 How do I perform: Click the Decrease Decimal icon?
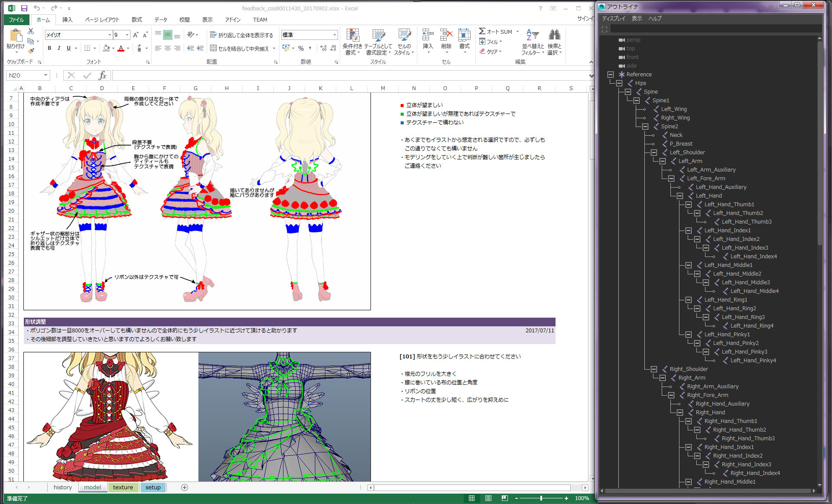333,48
